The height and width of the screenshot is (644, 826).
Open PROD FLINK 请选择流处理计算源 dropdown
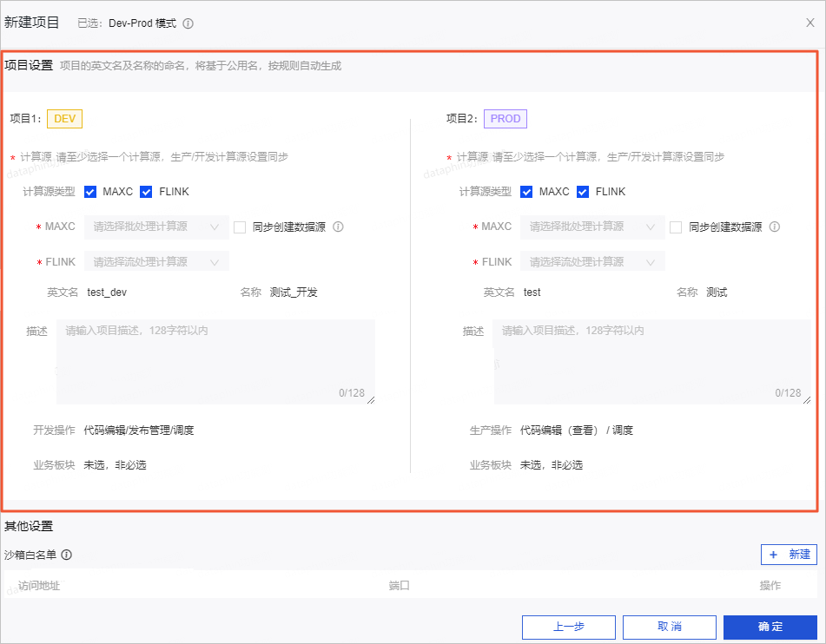point(592,262)
